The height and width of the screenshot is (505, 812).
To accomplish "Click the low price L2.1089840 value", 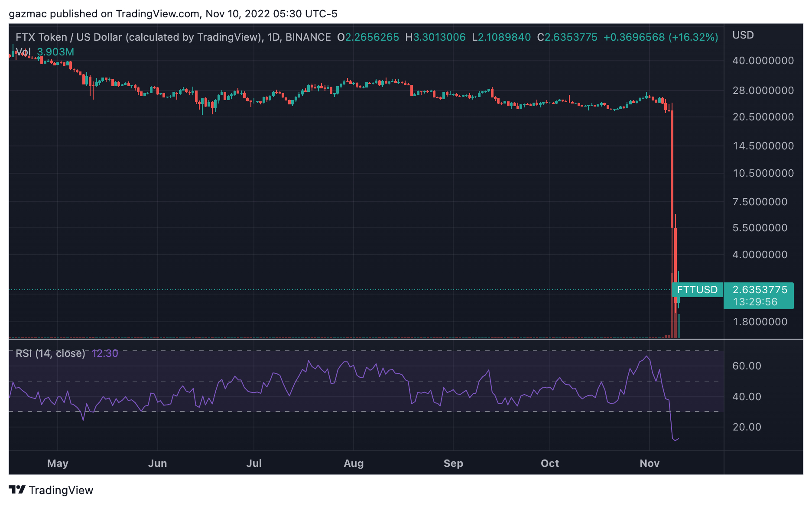I will [501, 37].
